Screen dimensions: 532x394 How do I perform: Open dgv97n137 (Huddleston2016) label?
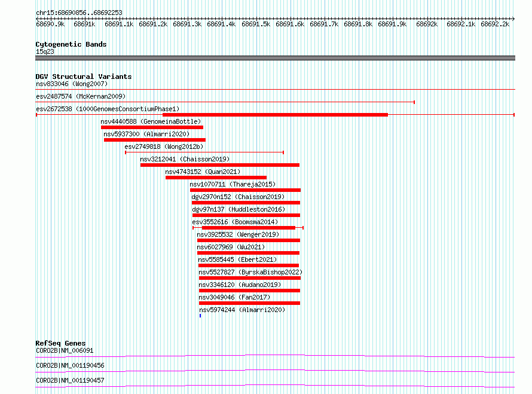click(x=239, y=209)
